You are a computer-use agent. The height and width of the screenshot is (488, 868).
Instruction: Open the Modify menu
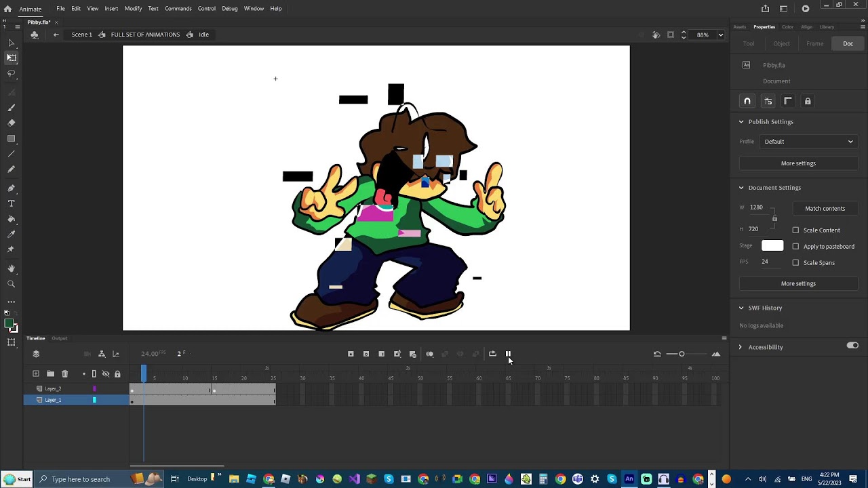(133, 9)
